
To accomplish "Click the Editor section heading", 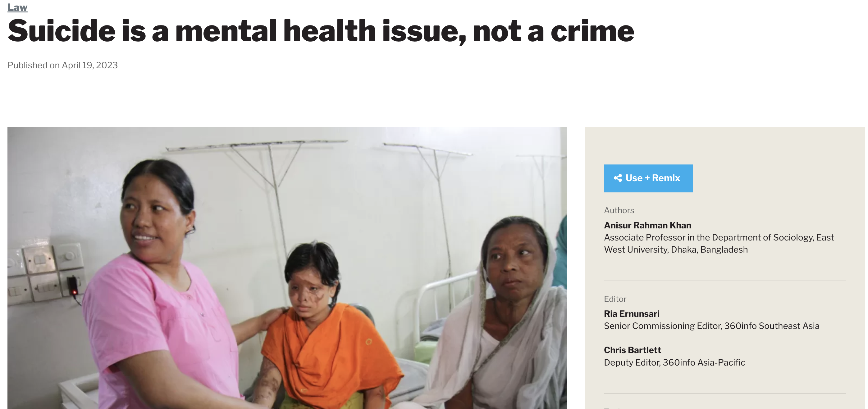I will pyautogui.click(x=615, y=299).
